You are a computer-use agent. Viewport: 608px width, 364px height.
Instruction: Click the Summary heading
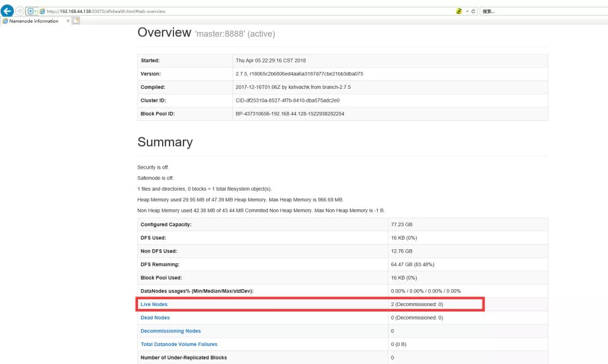click(165, 142)
